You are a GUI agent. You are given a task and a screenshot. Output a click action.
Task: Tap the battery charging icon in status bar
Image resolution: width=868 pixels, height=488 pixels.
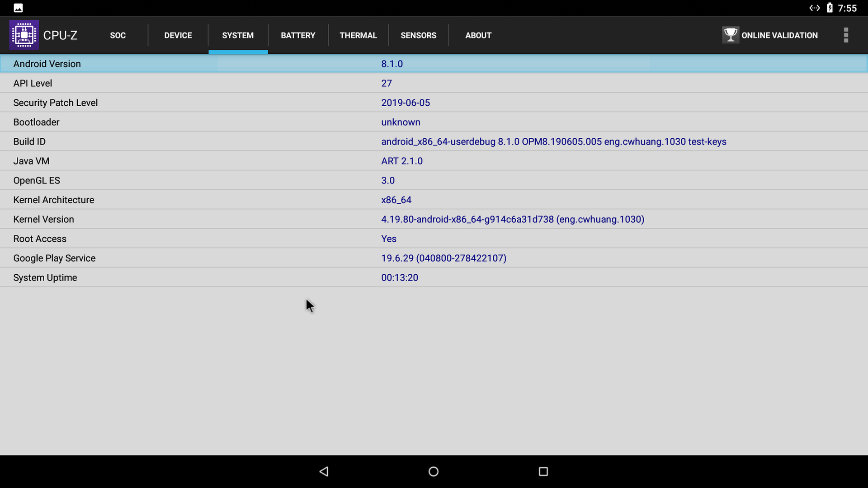point(830,8)
